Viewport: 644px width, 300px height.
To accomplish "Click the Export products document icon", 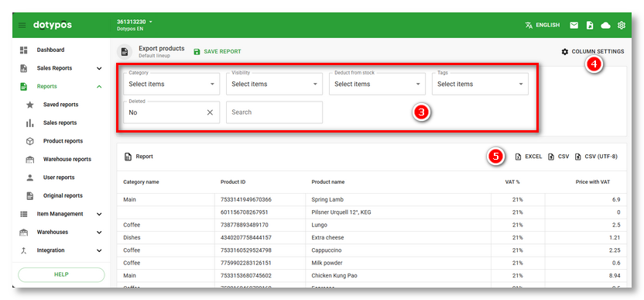I will [125, 52].
